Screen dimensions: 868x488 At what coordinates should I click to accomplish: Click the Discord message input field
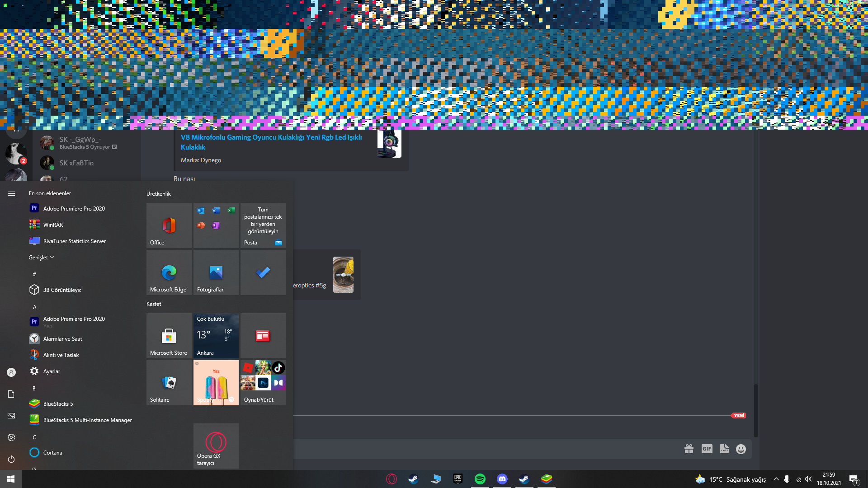475,449
